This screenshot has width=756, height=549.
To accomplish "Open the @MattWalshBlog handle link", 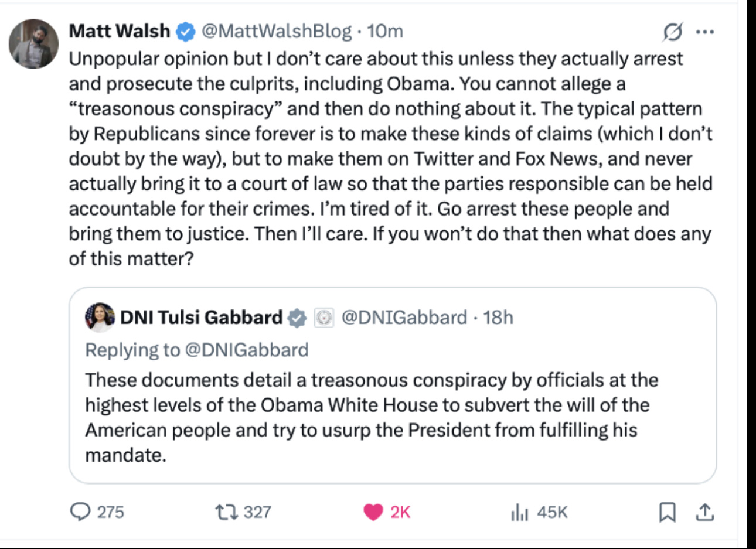I will (x=277, y=31).
